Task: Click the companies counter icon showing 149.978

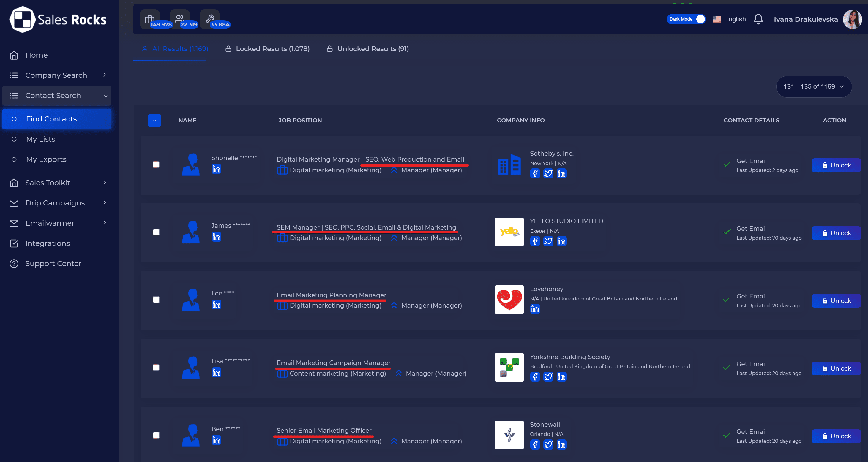Action: 150,19
